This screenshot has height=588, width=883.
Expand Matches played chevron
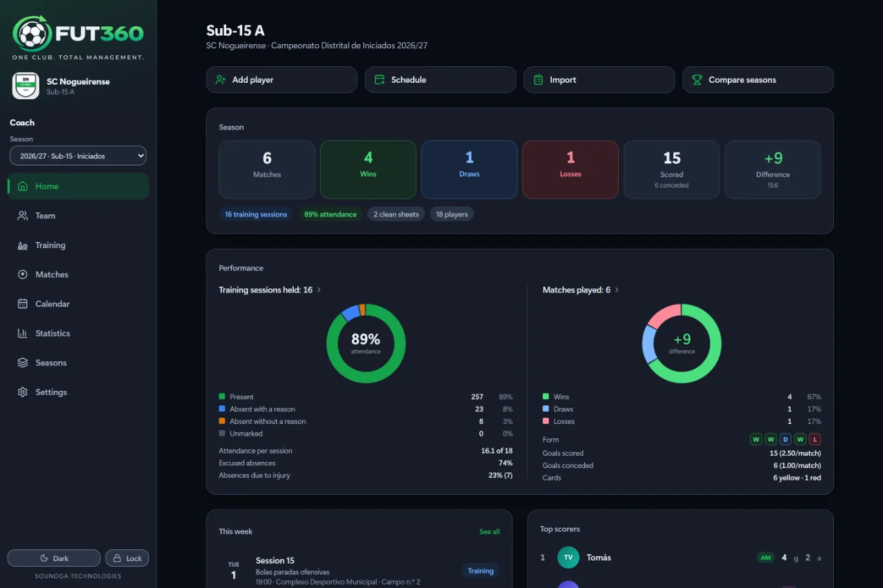pyautogui.click(x=617, y=290)
